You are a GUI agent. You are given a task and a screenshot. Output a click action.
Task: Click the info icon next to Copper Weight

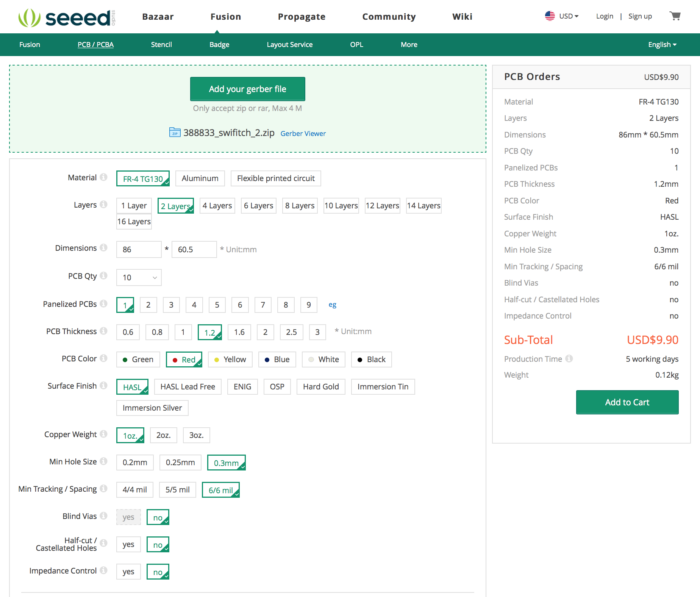103,434
